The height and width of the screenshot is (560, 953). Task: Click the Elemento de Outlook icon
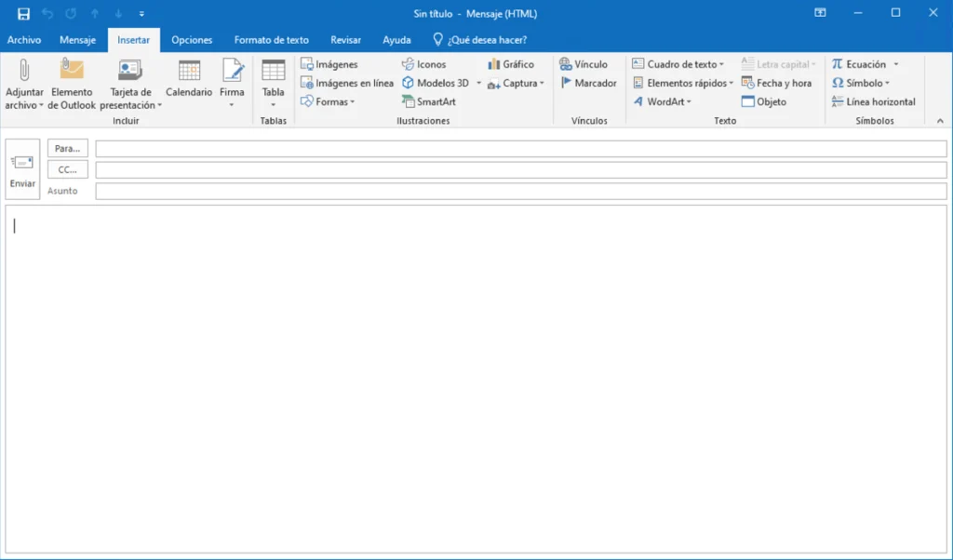[72, 71]
